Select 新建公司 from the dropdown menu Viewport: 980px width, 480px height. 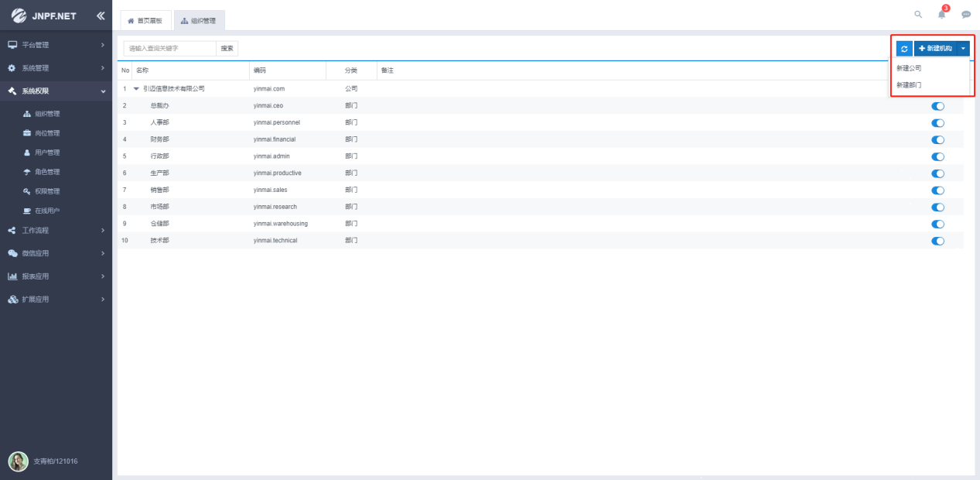[x=910, y=68]
